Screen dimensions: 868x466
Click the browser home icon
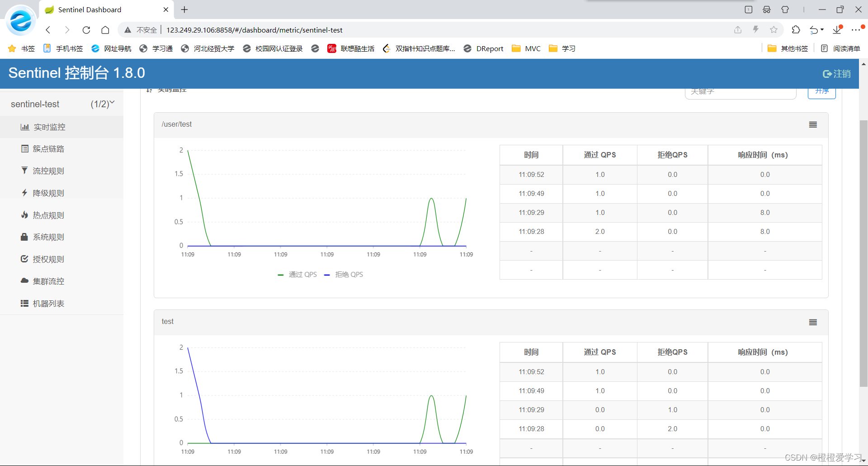pos(105,30)
